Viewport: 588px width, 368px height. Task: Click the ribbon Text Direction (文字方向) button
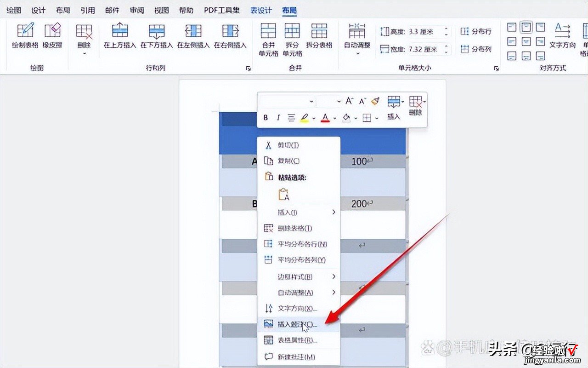tap(562, 36)
